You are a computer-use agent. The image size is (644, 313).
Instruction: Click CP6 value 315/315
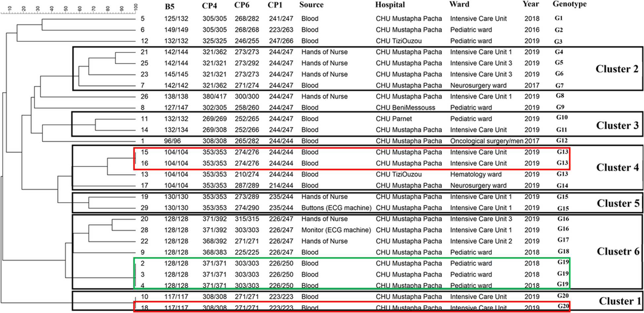coord(247,219)
